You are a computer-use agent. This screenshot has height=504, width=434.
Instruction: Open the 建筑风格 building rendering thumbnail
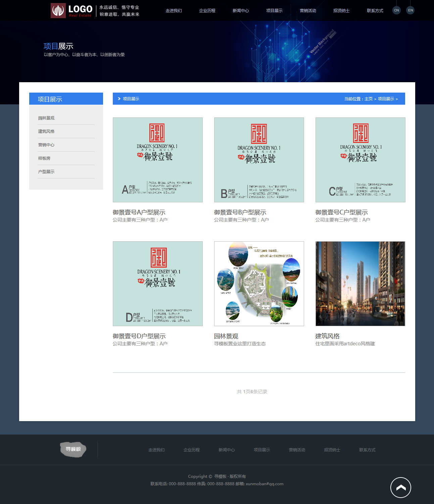coord(360,284)
